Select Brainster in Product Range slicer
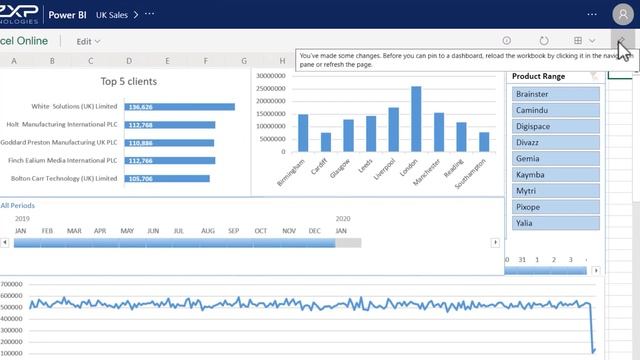The height and width of the screenshot is (360, 640). 556,94
